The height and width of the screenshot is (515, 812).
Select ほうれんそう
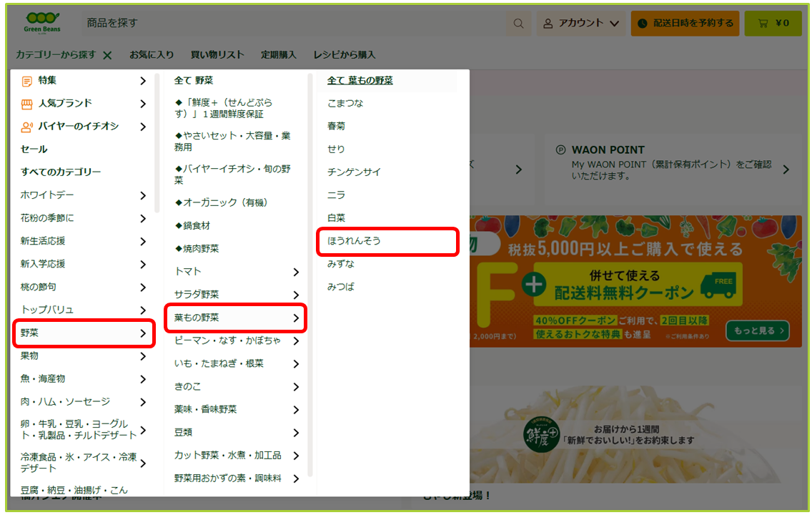pos(387,242)
